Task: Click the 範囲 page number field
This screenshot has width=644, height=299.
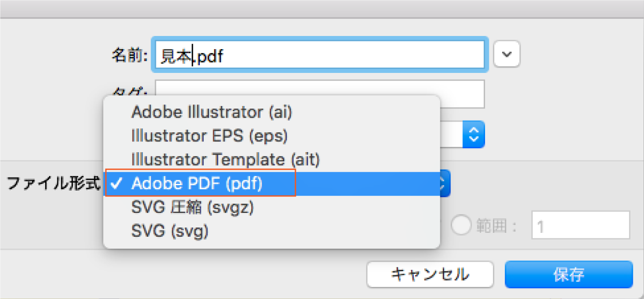Action: [581, 225]
